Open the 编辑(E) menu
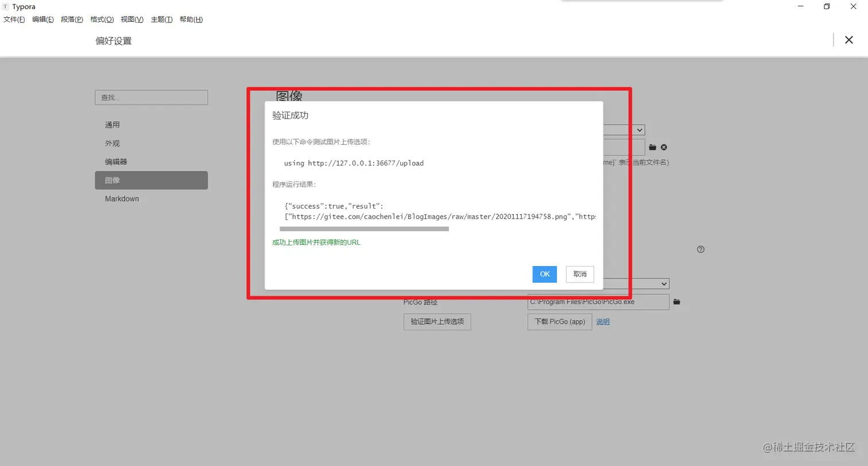 43,20
